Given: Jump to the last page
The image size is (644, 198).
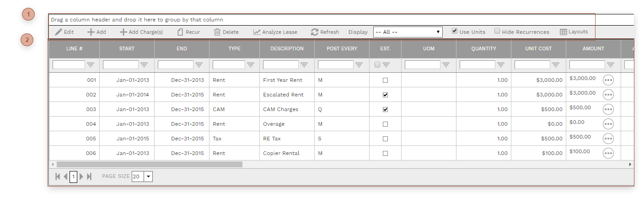Looking at the screenshot, I should click(89, 177).
